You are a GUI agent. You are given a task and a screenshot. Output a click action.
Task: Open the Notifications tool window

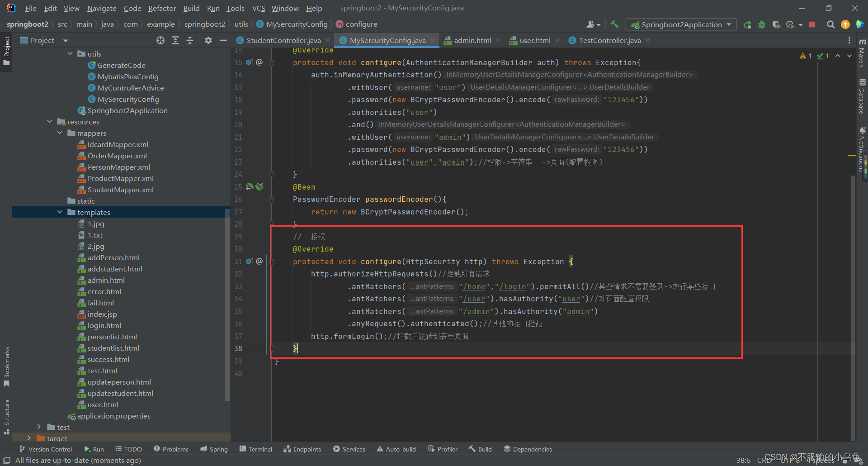coord(862,149)
